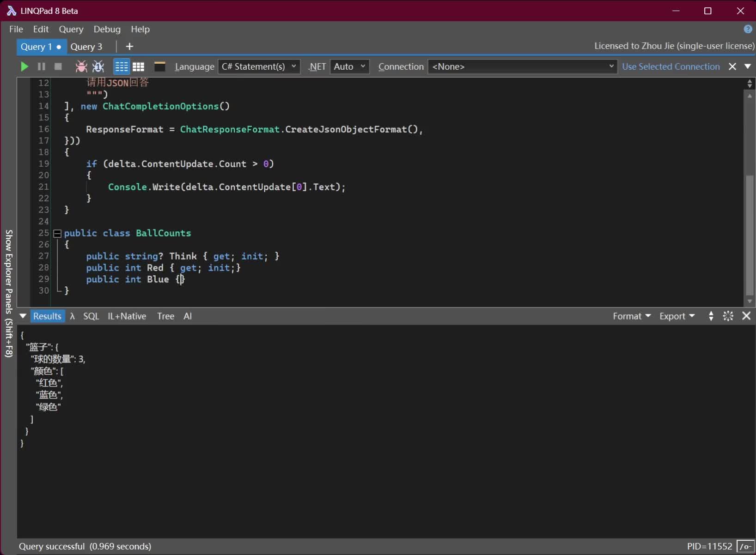The width and height of the screenshot is (756, 555).
Task: Collapse the BallCounts class code region
Action: (57, 234)
